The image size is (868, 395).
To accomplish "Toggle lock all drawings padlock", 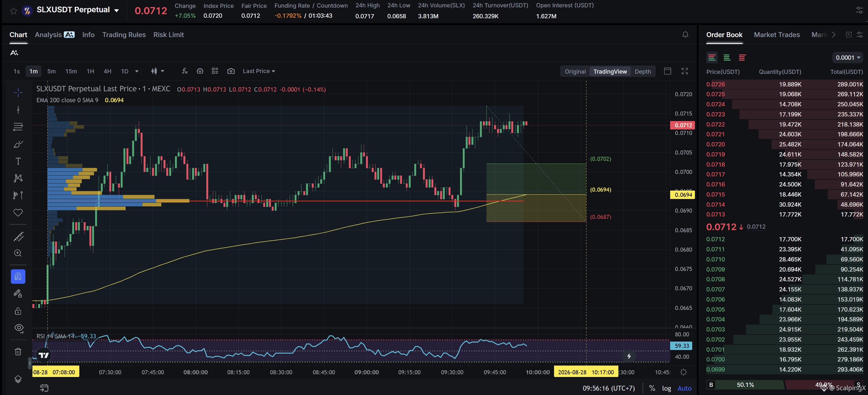I will point(18,311).
